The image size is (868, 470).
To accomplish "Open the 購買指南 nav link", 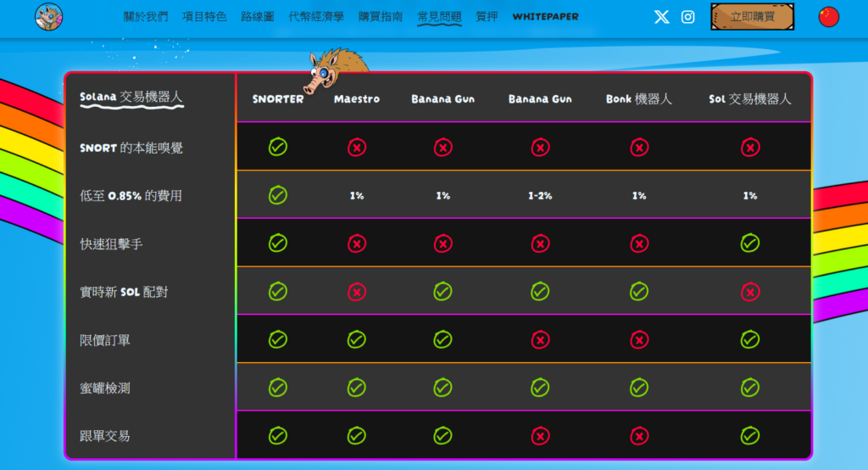I will [381, 17].
